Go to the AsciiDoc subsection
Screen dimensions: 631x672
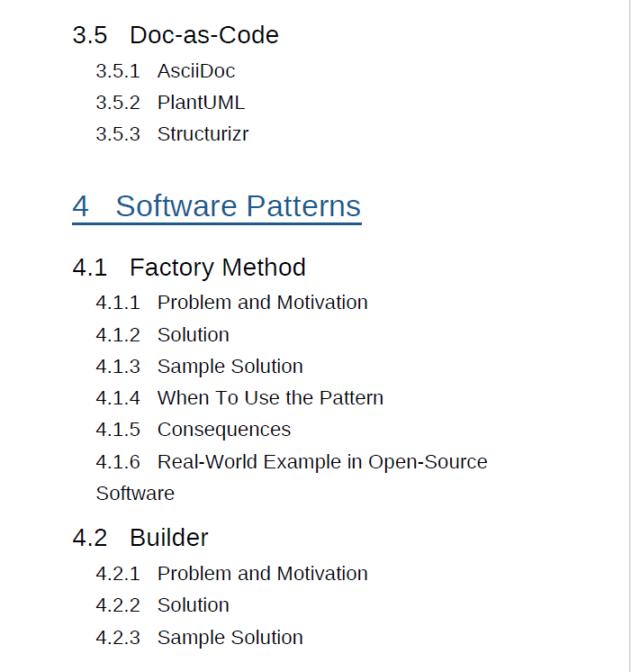click(195, 71)
